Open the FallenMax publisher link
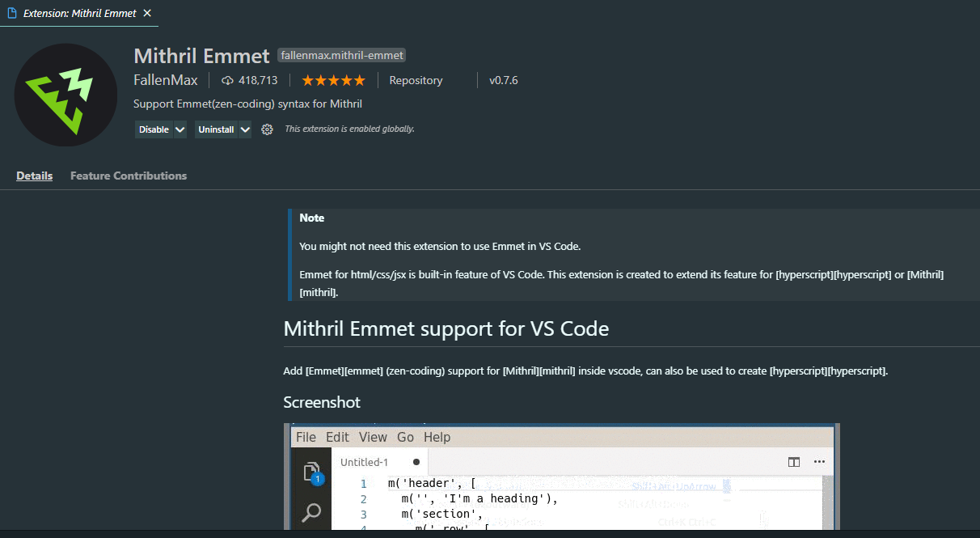 point(166,80)
